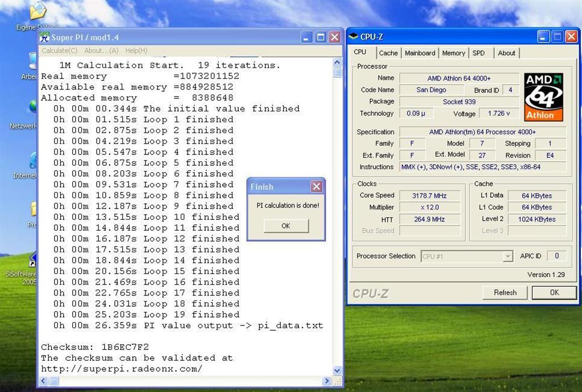This screenshot has height=392, width=582.
Task: Click the Multiplier value x 12.0
Action: [430, 207]
